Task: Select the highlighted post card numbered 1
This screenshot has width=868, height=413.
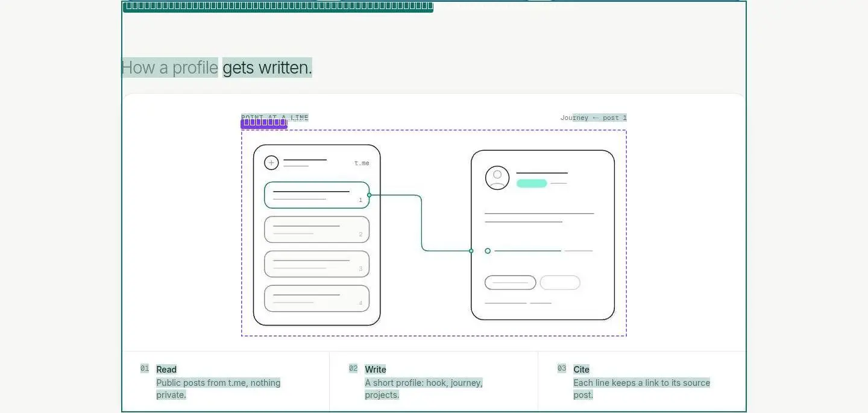Action: click(317, 195)
